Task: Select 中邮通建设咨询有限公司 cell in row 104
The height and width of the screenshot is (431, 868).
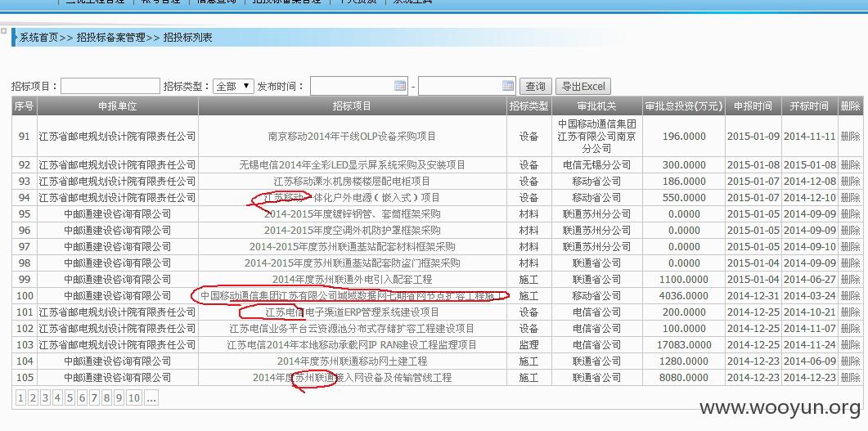Action: click(117, 361)
